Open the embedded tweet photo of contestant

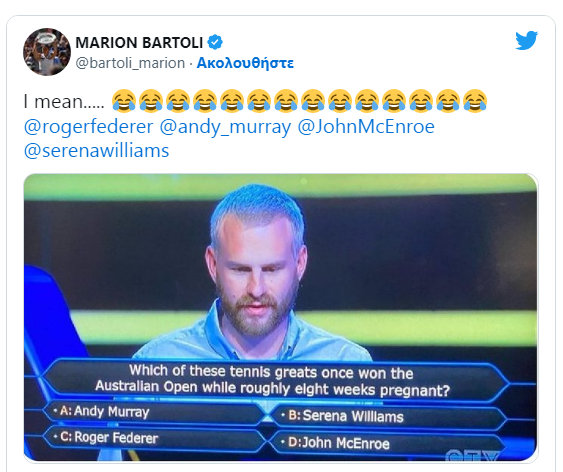coord(281,317)
